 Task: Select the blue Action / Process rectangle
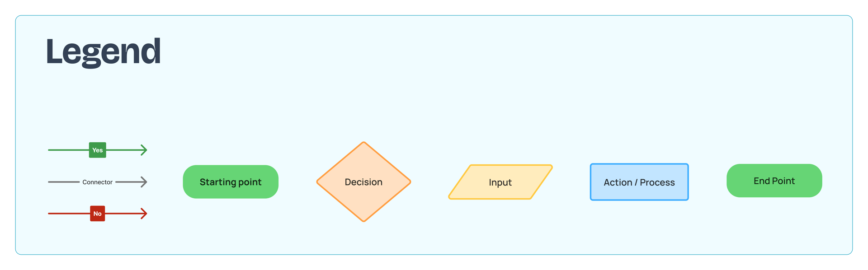(x=639, y=182)
